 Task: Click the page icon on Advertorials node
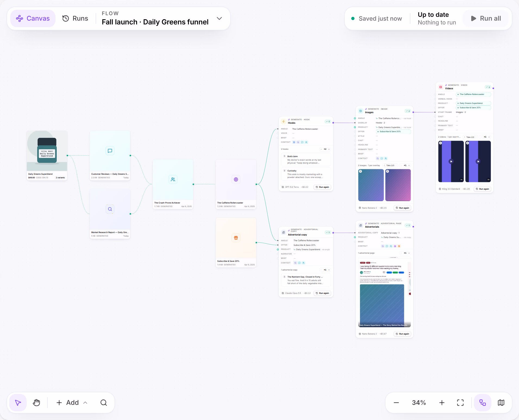[360, 225]
